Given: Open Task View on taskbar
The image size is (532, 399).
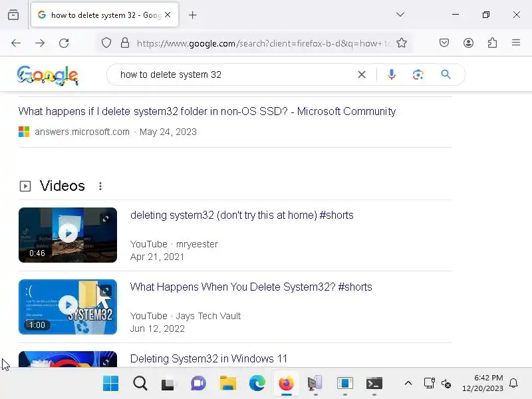Looking at the screenshot, I should click(x=169, y=384).
